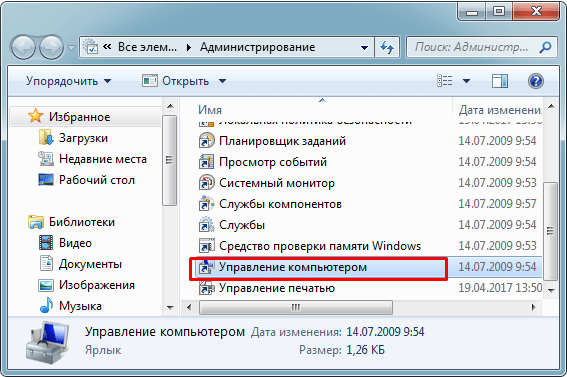
Task: Click the Открыть toolbar button
Action: [x=176, y=81]
